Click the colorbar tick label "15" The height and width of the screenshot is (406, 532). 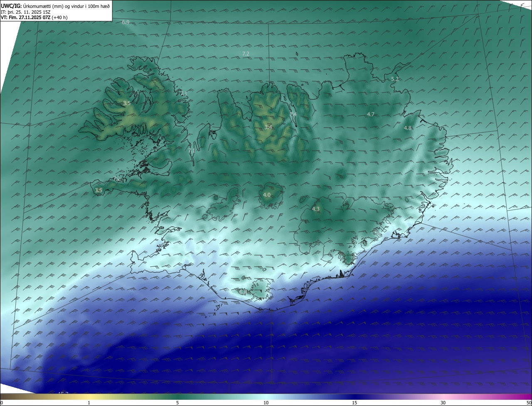coord(355,403)
